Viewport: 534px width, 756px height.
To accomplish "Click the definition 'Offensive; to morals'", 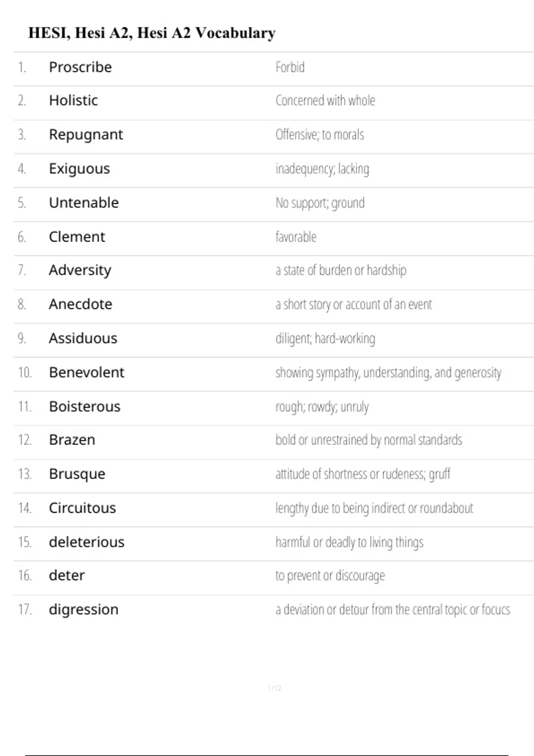I will pos(320,135).
